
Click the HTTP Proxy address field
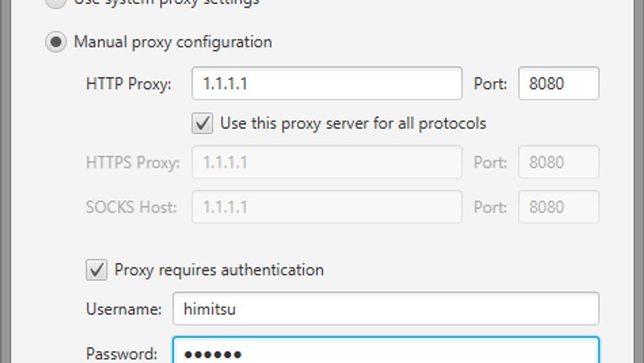[x=326, y=83]
